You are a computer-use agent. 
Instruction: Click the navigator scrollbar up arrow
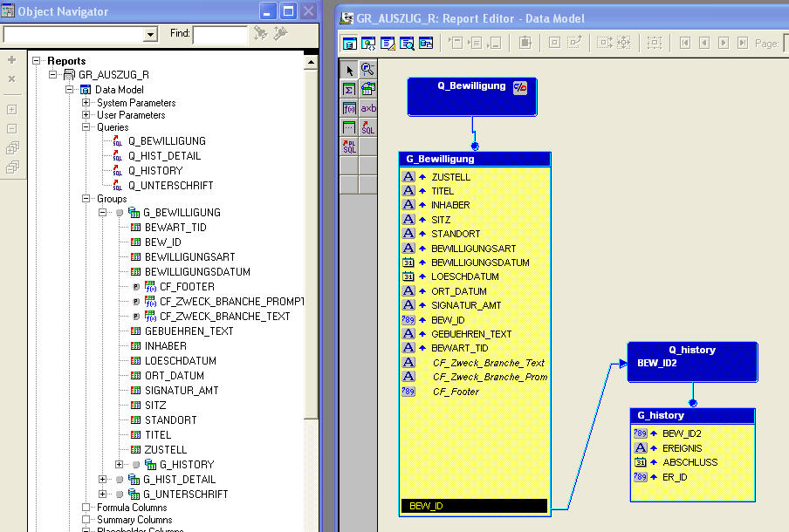coord(311,63)
